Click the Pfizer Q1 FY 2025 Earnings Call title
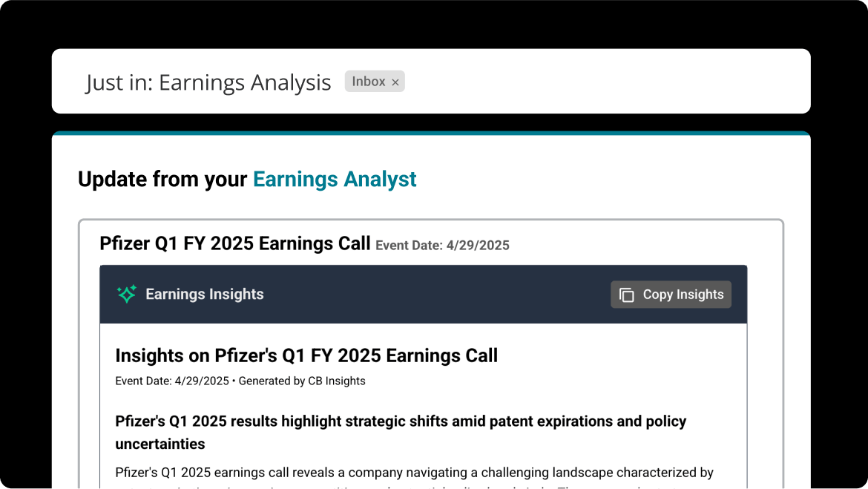Image resolution: width=868 pixels, height=489 pixels. (x=234, y=243)
